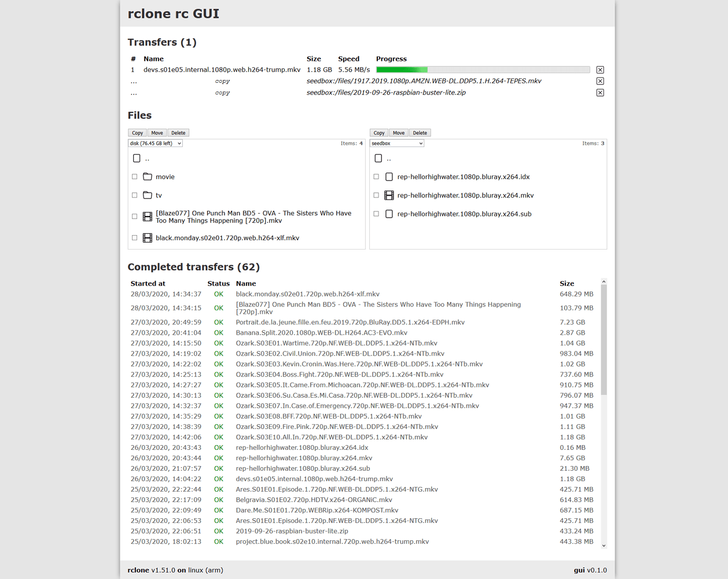728x579 pixels.
Task: Open the seedbox remote selector dropdown
Action: tap(396, 143)
